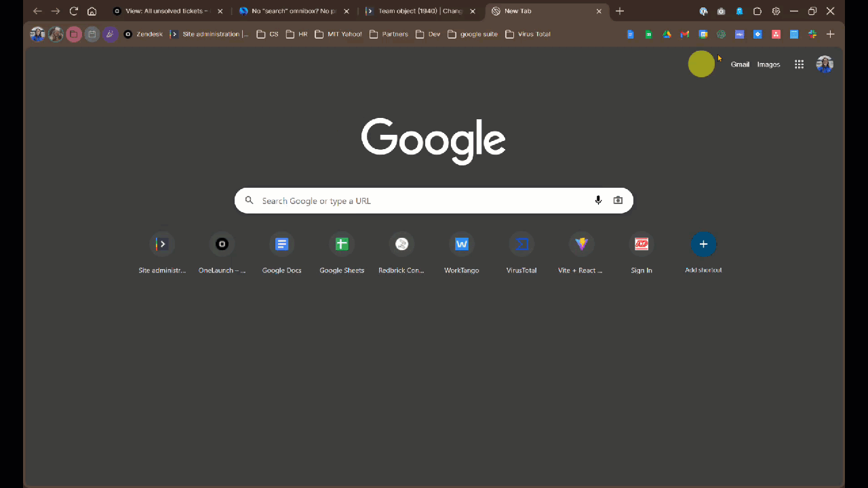Open Gmail envelope icon in bookmarks bar

tap(685, 34)
